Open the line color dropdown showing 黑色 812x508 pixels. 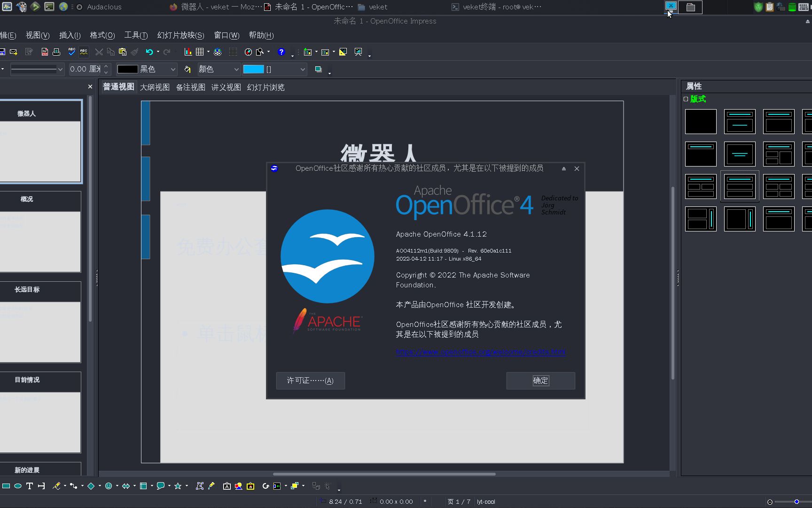tap(173, 69)
